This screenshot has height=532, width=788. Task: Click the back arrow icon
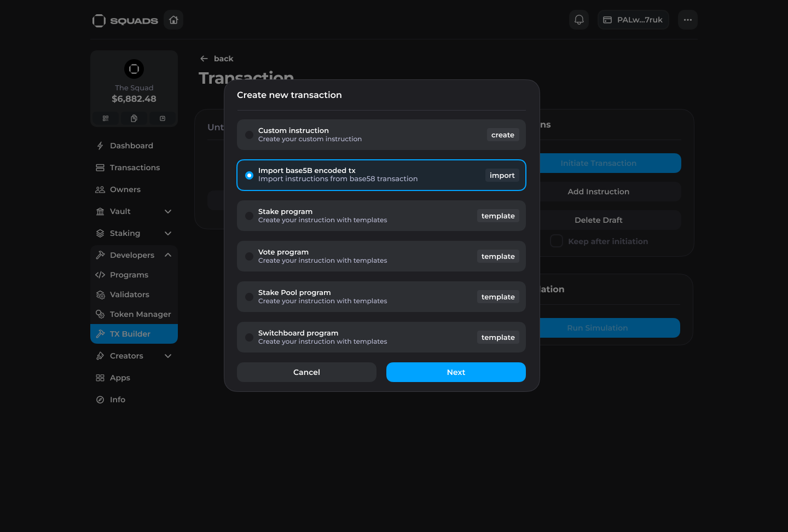pyautogui.click(x=204, y=59)
